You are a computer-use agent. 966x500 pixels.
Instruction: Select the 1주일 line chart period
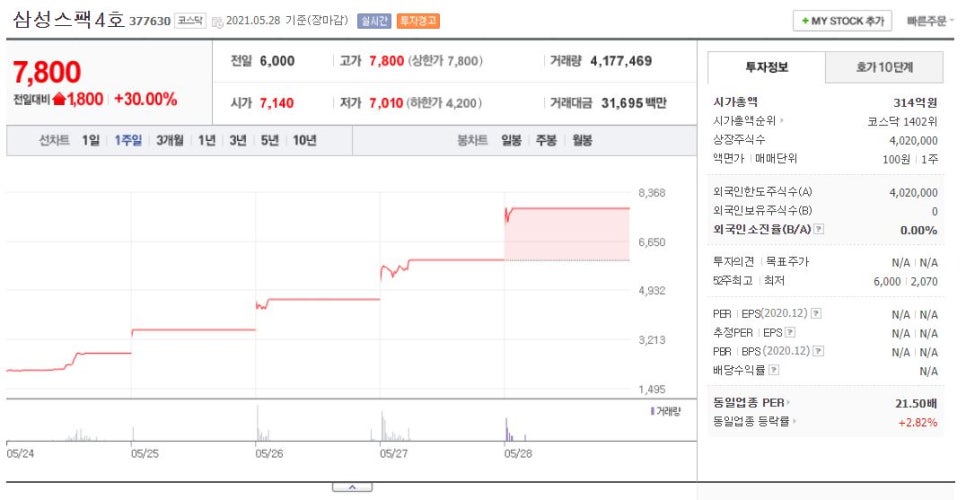[128, 140]
